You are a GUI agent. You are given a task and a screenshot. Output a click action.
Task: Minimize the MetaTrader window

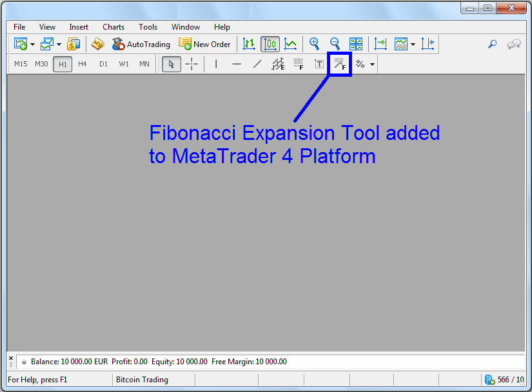coord(470,8)
